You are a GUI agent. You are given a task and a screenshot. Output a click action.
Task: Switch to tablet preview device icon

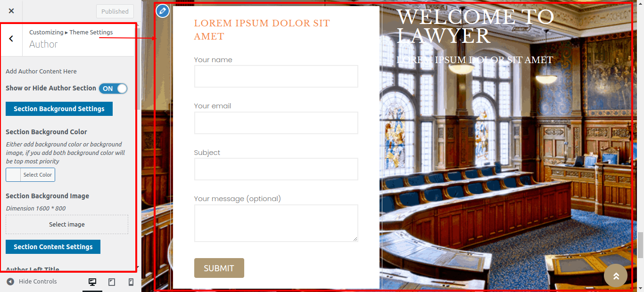[x=112, y=282]
